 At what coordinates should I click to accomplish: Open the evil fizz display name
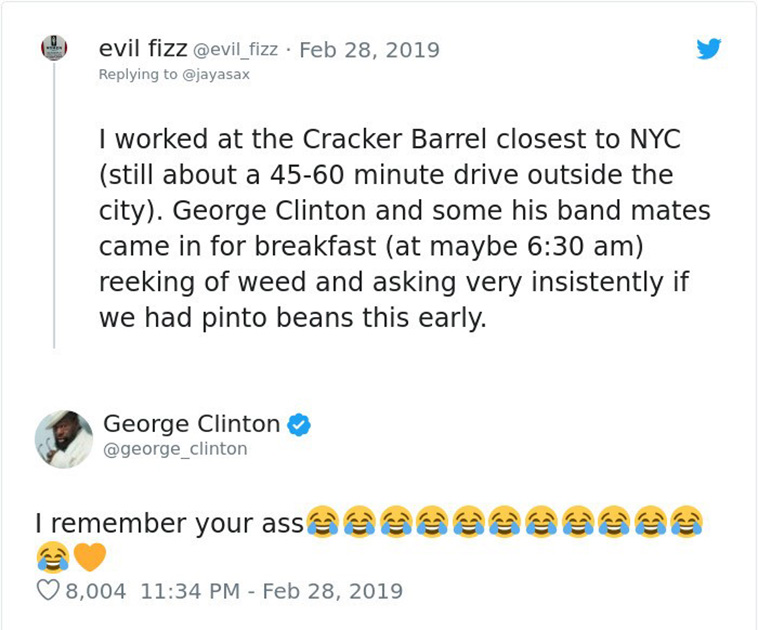click(x=143, y=49)
